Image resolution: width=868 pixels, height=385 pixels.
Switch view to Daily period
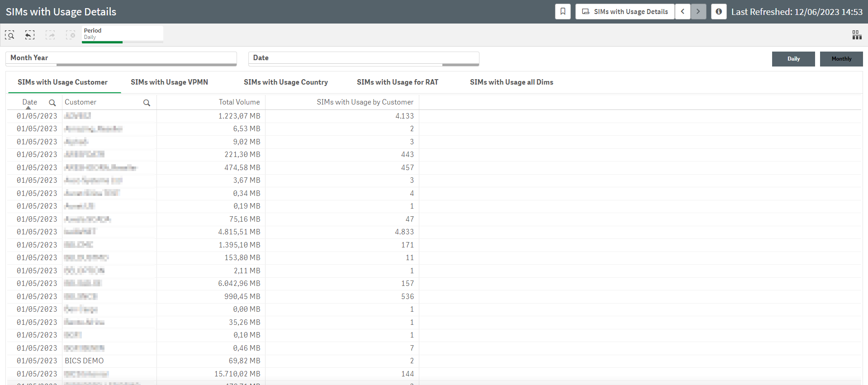(793, 59)
